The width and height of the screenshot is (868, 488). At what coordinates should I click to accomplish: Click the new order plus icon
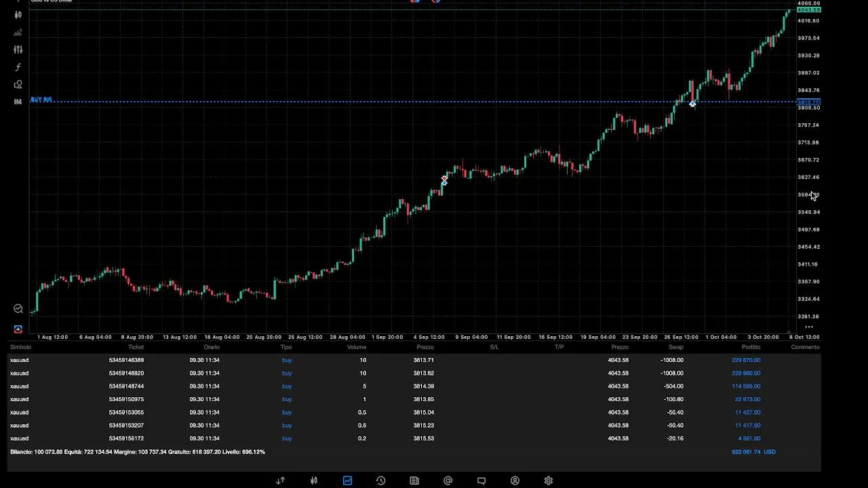point(18,329)
